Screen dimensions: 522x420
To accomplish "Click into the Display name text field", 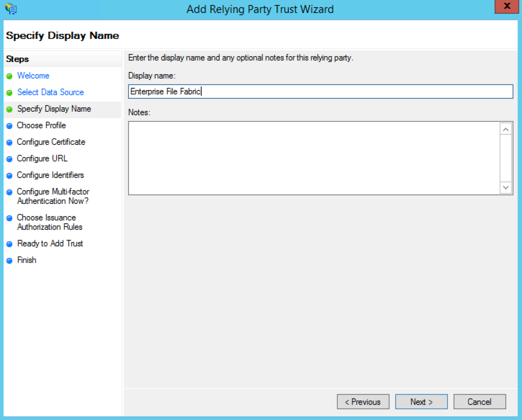I will [320, 91].
